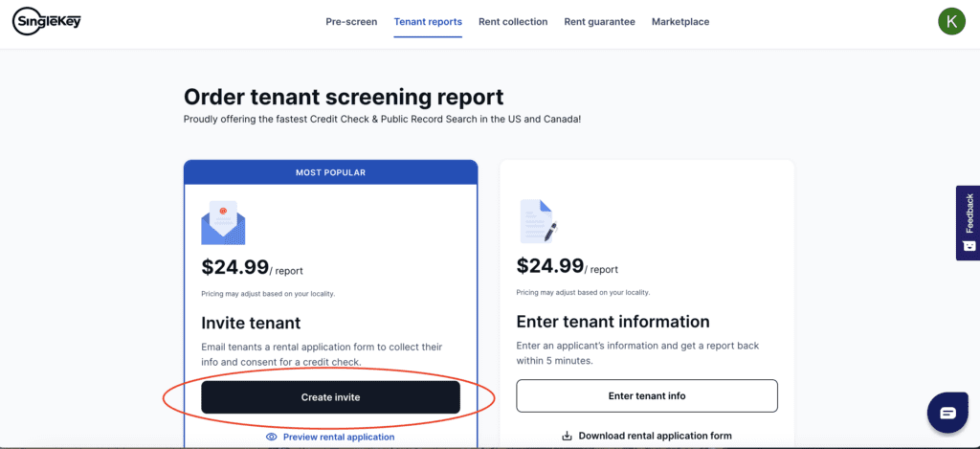Click the small face icon on Feedback tab
This screenshot has width=980, height=449.
point(969,246)
